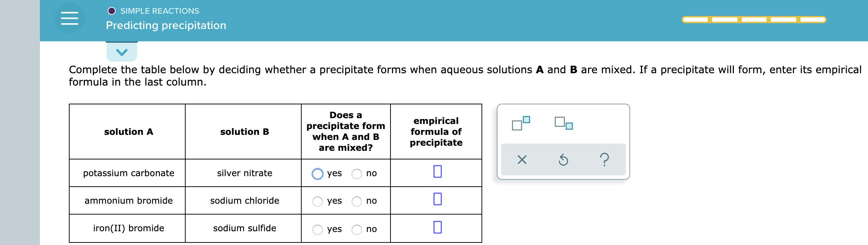Image resolution: width=868 pixels, height=245 pixels.
Task: Click the empirical formula box in the first row
Action: [x=437, y=172]
